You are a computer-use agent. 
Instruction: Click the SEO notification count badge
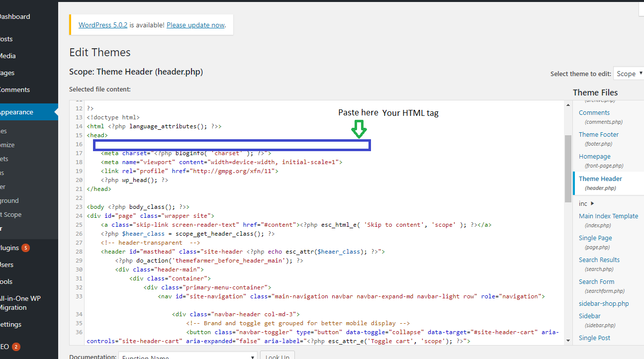pyautogui.click(x=16, y=347)
